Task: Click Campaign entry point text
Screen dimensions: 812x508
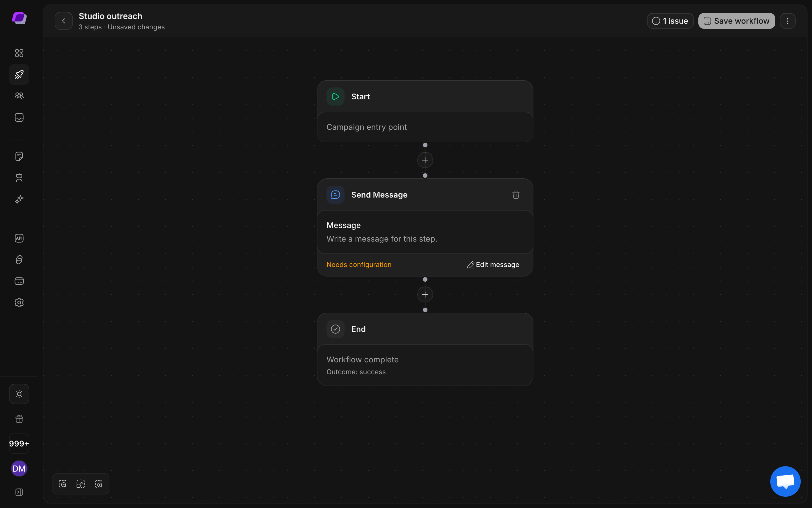Action: tap(367, 127)
